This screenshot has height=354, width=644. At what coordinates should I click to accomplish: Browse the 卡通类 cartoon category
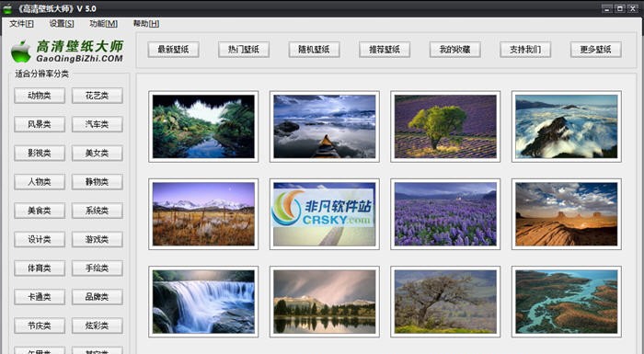(x=40, y=297)
